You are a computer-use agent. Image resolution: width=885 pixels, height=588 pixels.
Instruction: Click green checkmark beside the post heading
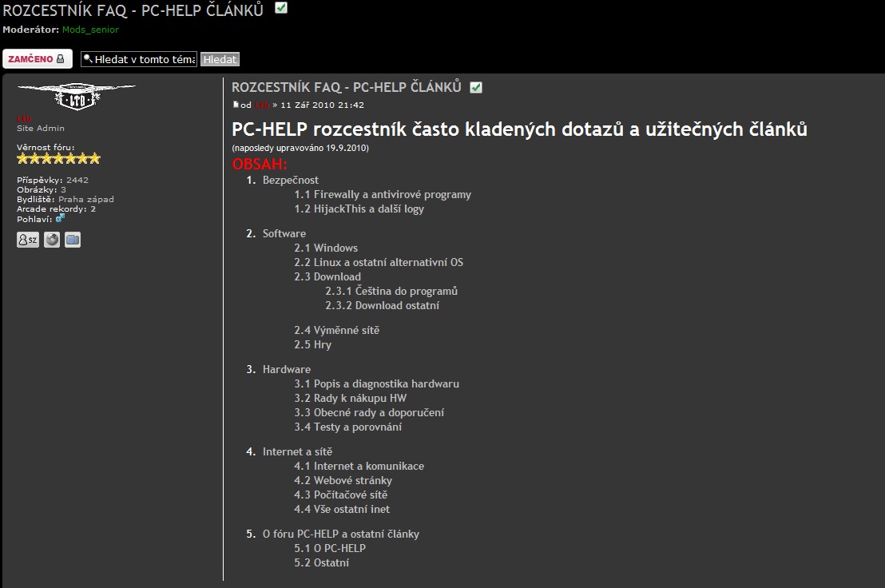tap(476, 87)
